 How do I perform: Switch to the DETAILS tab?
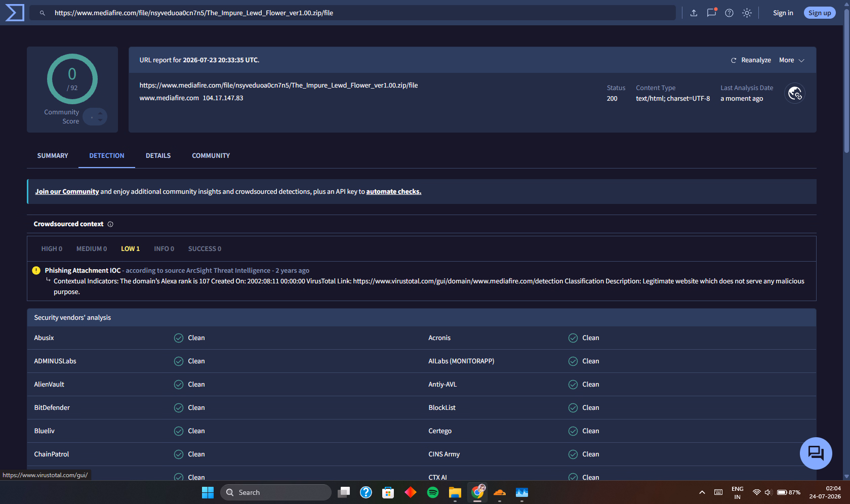(x=158, y=156)
